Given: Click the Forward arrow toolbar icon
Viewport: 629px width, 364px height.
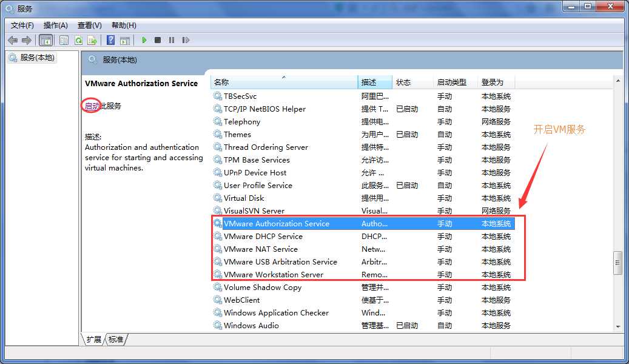Looking at the screenshot, I should 27,40.
